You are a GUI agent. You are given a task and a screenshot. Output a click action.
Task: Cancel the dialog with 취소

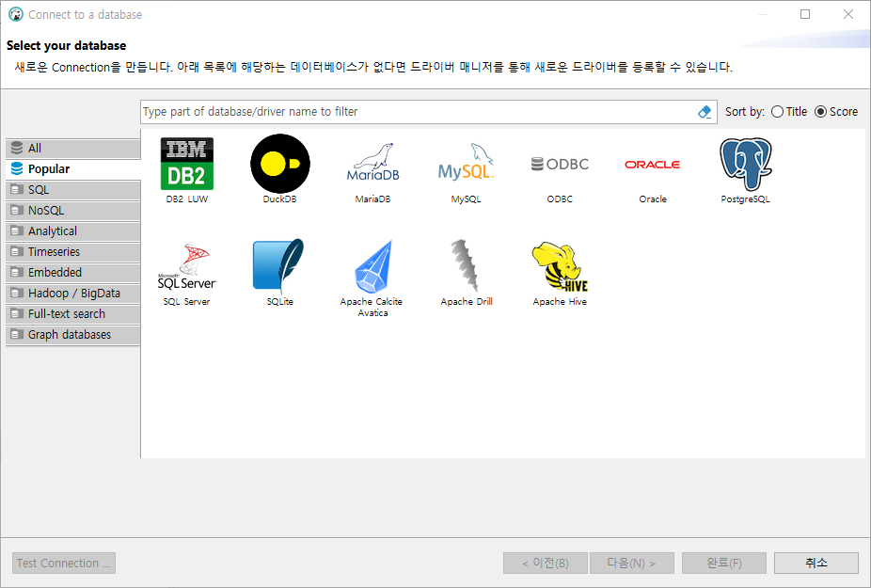click(x=816, y=563)
